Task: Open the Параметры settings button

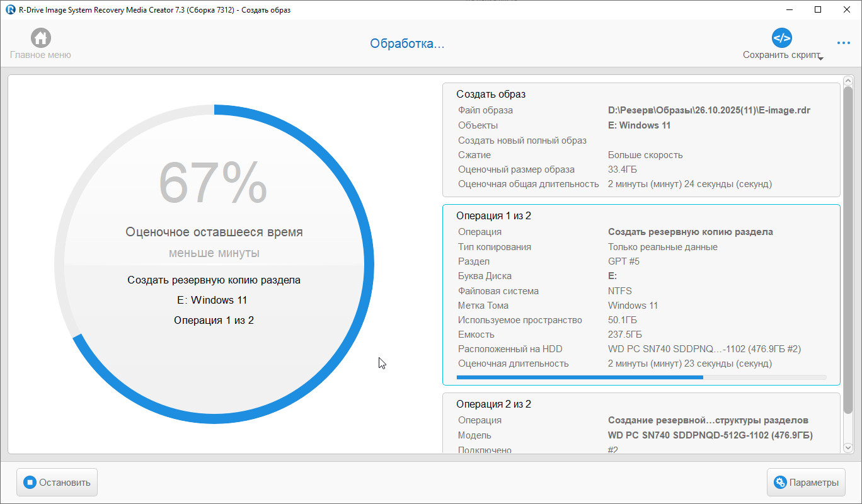Action: coord(806,483)
